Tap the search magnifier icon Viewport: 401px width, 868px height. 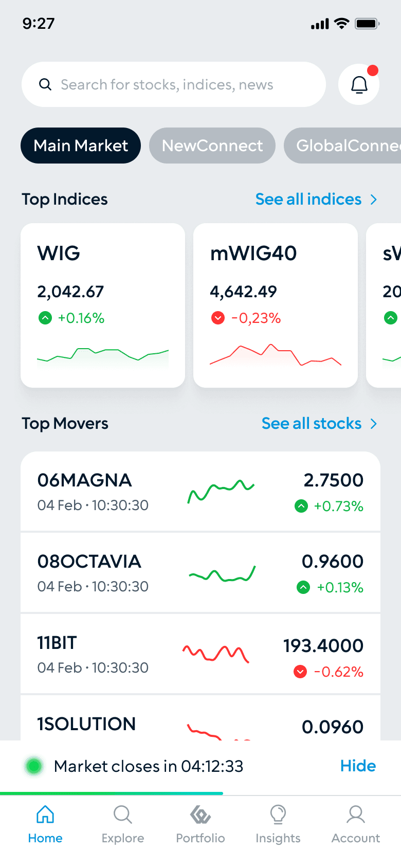(x=45, y=84)
